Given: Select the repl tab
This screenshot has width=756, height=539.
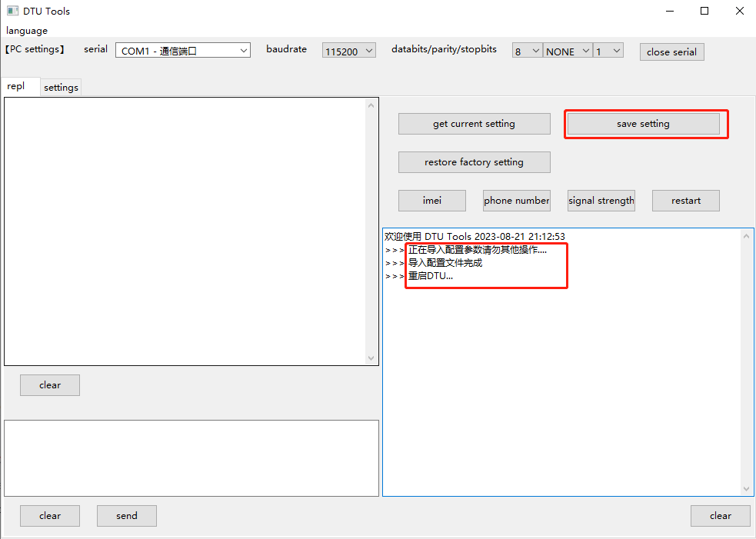Looking at the screenshot, I should pyautogui.click(x=19, y=86).
